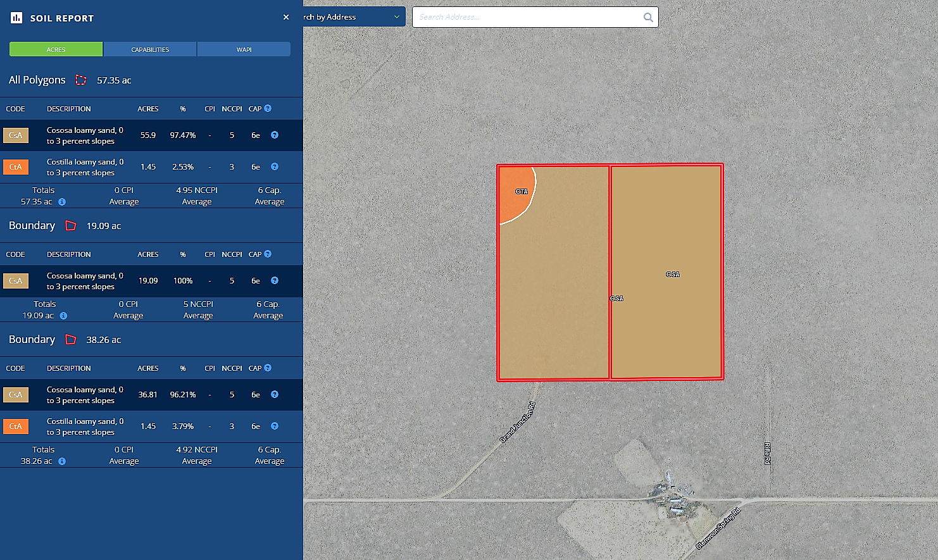Viewport: 938px width, 560px height.
Task: Click the 19.09 ac Boundary polygon icon
Action: coord(71,226)
